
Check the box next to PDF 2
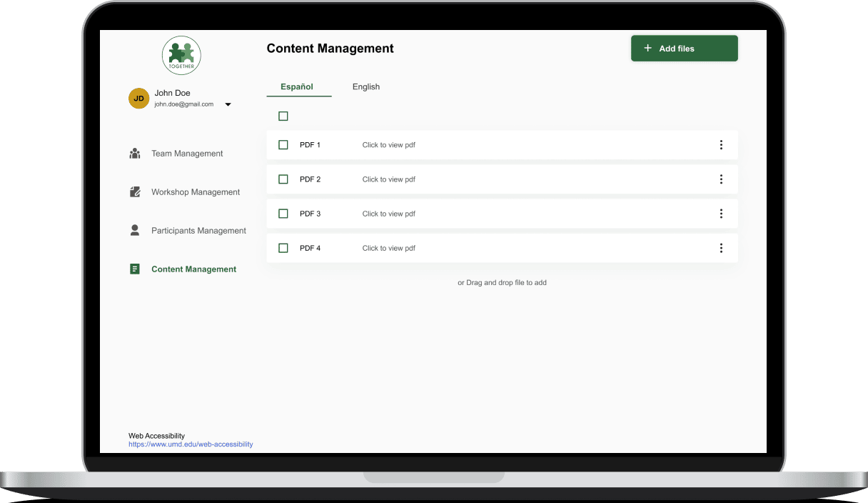283,179
